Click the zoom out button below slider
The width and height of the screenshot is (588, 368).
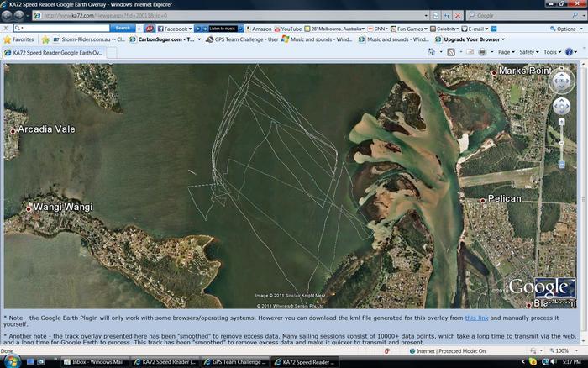coord(561,165)
